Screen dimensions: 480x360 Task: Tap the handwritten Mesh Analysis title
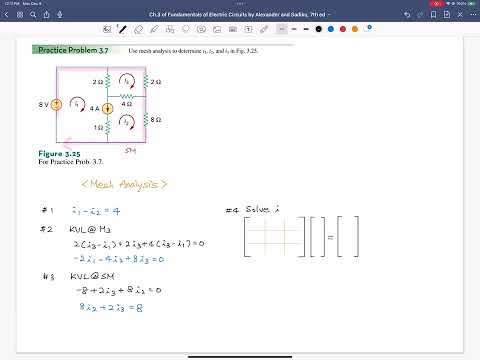click(x=124, y=184)
